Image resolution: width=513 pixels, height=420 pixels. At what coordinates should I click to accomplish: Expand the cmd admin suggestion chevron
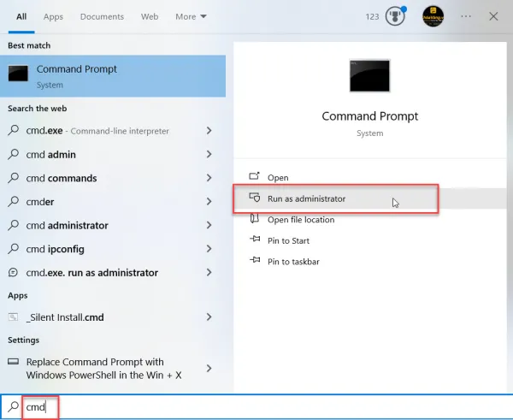[209, 154]
